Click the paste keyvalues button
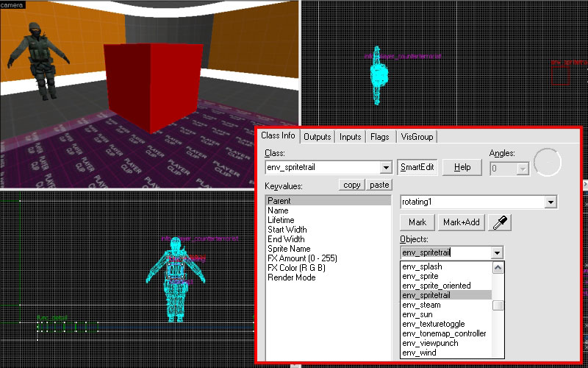 tap(379, 185)
